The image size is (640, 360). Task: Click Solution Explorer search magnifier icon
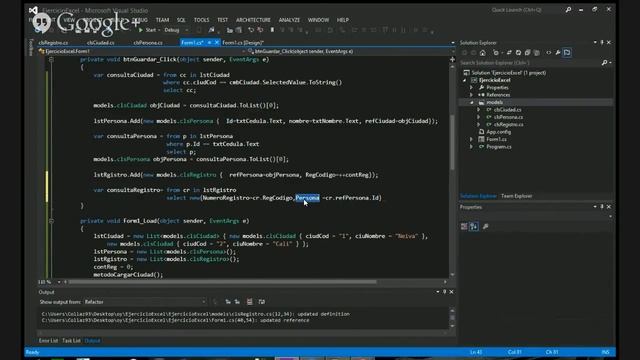pyautogui.click(x=604, y=63)
